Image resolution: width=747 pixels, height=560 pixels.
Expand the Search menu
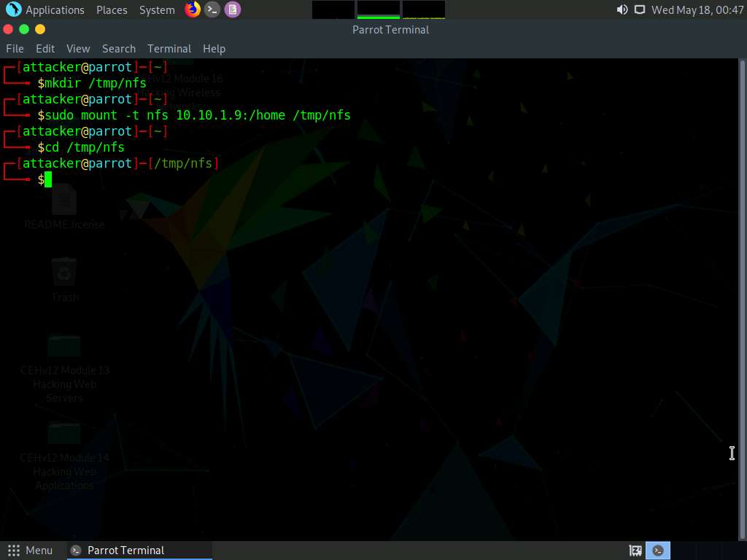pos(119,48)
